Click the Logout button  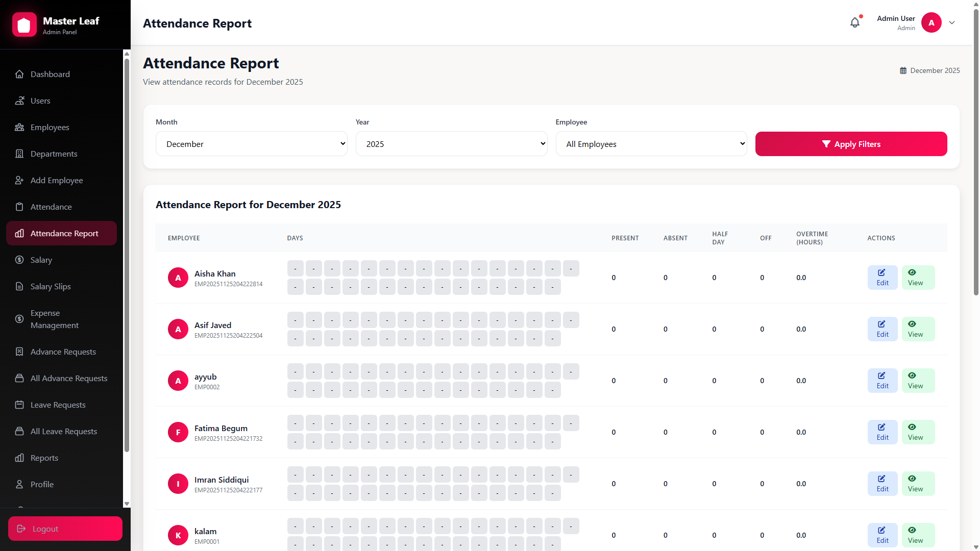(x=65, y=529)
